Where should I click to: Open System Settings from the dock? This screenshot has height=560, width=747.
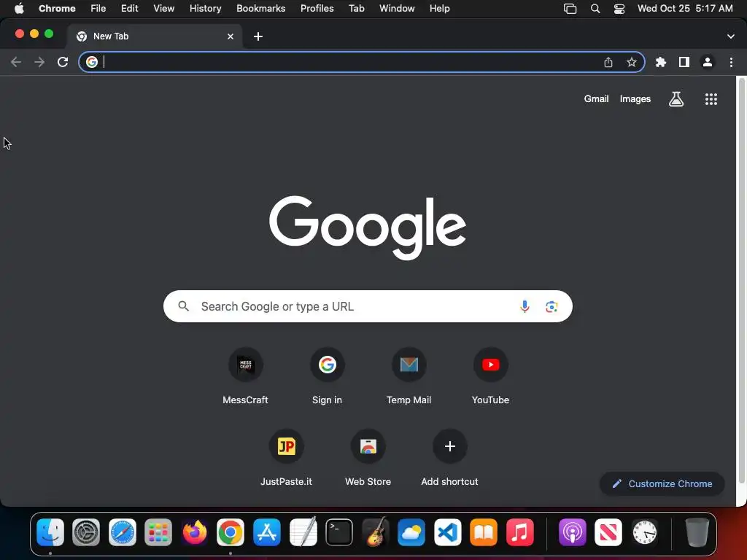click(x=86, y=532)
